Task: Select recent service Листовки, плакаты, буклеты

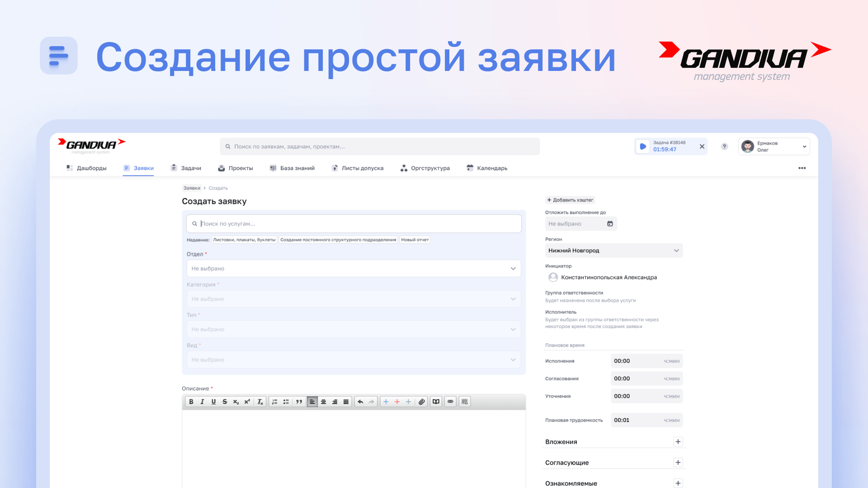Action: [x=244, y=240]
